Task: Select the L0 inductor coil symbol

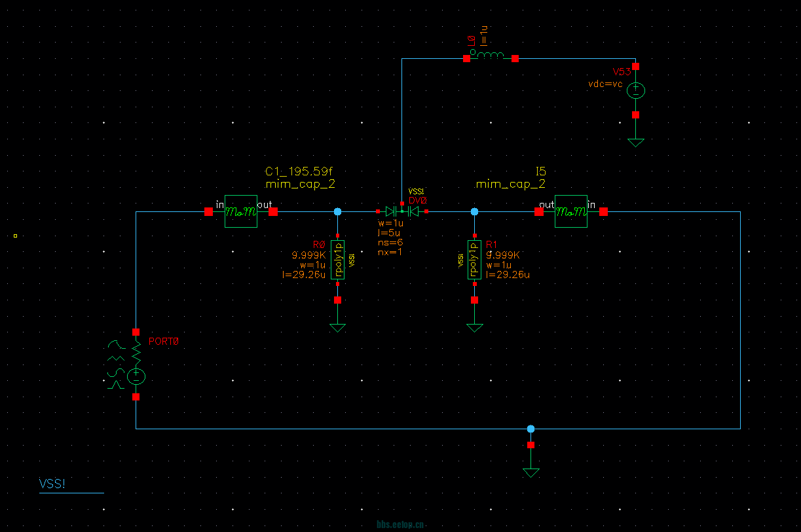Action: click(x=491, y=56)
